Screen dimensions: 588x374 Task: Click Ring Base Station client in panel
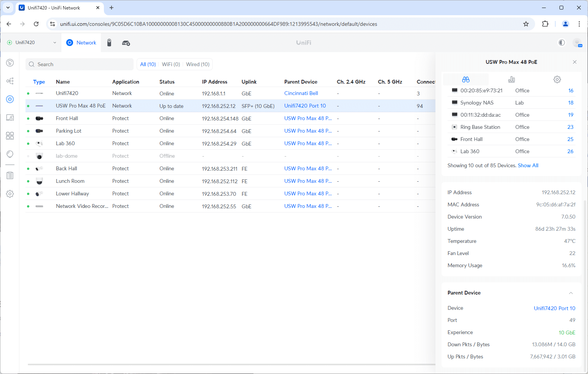[480, 127]
